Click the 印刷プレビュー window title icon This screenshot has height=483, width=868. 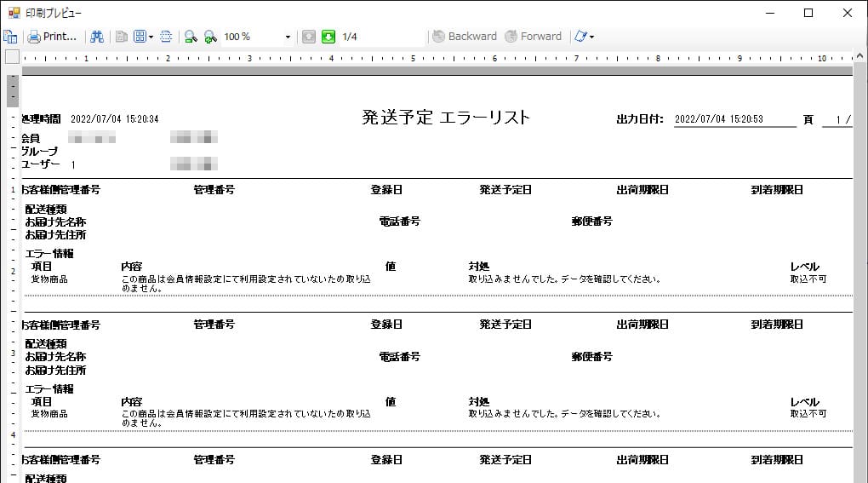13,13
